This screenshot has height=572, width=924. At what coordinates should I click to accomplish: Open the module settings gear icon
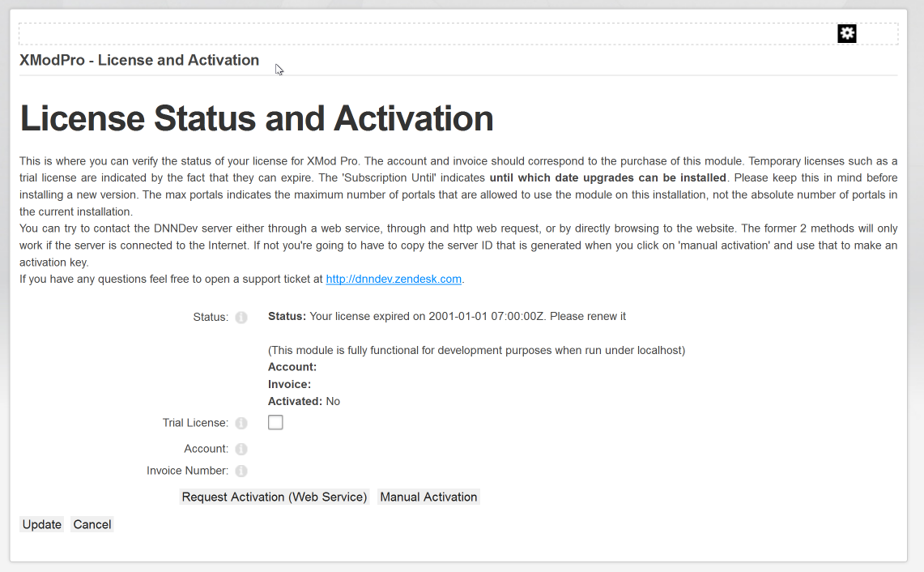point(847,33)
